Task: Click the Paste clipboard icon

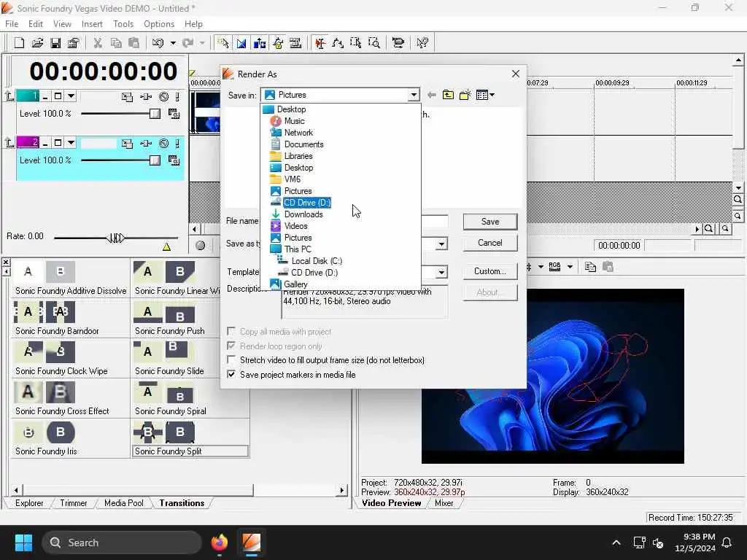Action: point(134,43)
